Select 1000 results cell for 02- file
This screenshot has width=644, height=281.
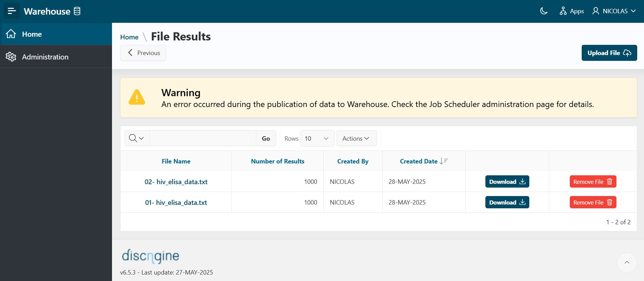tap(277, 182)
